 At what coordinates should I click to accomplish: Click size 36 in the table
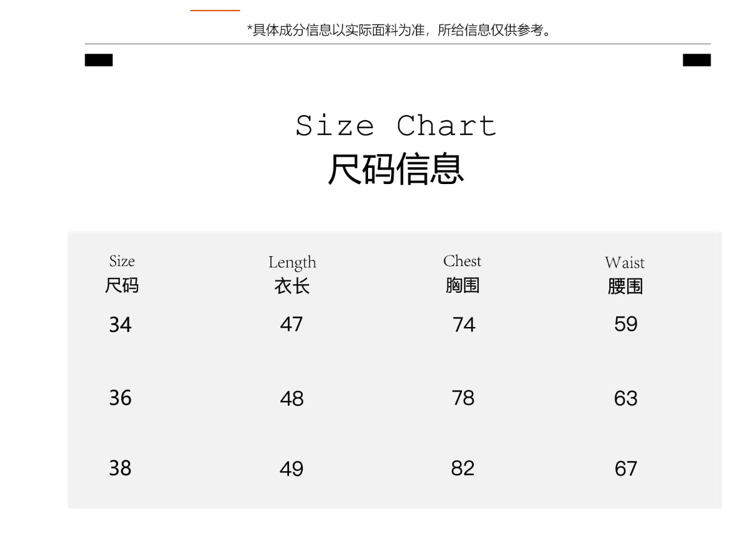click(120, 398)
